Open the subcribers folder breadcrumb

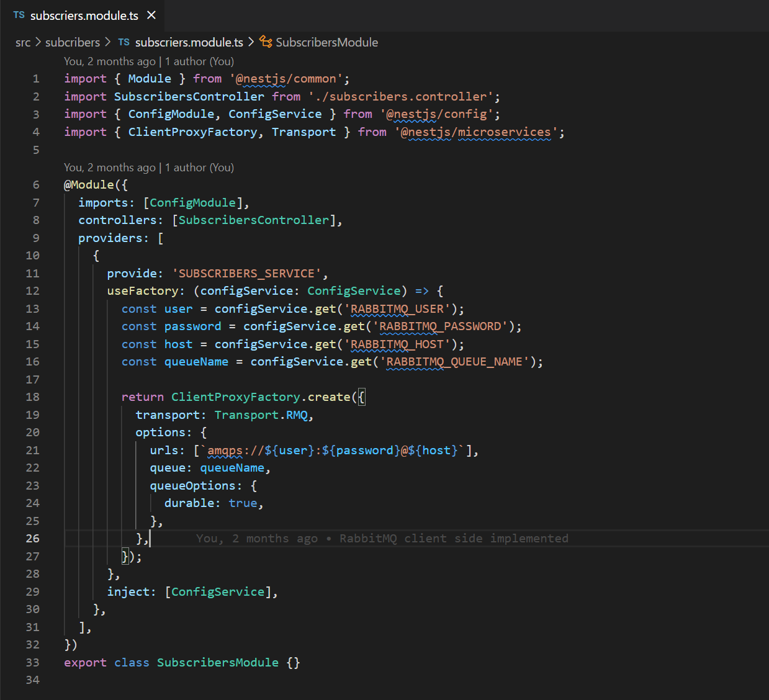[73, 42]
